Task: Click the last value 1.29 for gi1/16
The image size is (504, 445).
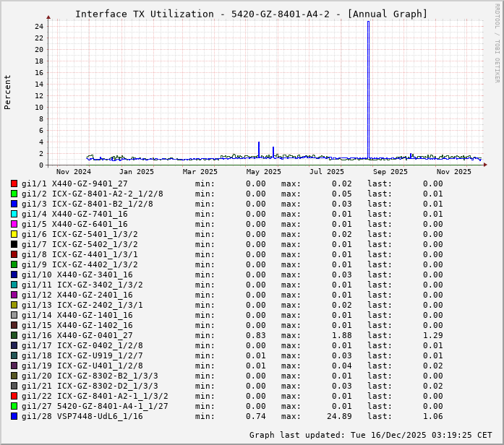Action: coord(433,335)
